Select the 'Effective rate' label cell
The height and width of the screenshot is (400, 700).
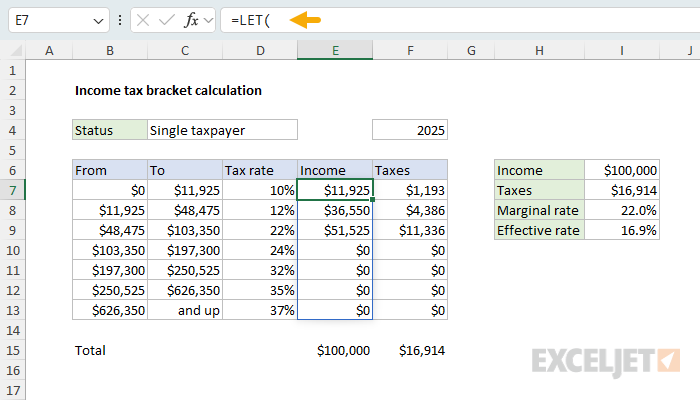[x=539, y=230]
